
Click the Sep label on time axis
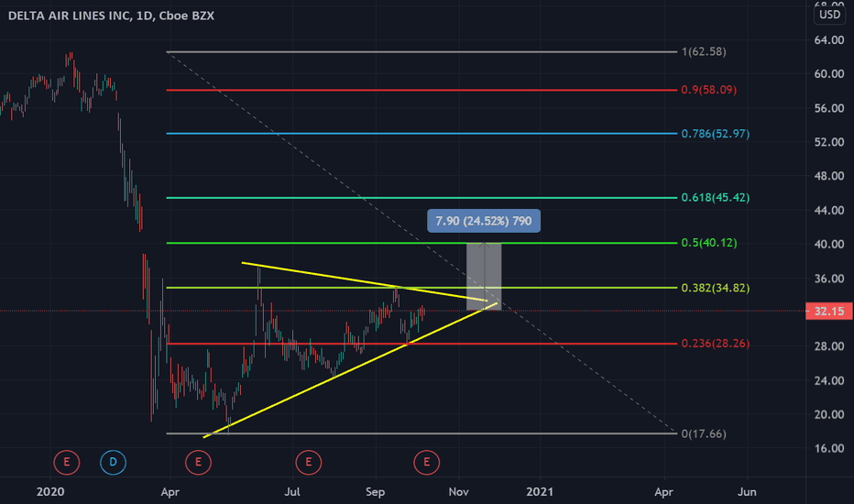click(x=376, y=492)
